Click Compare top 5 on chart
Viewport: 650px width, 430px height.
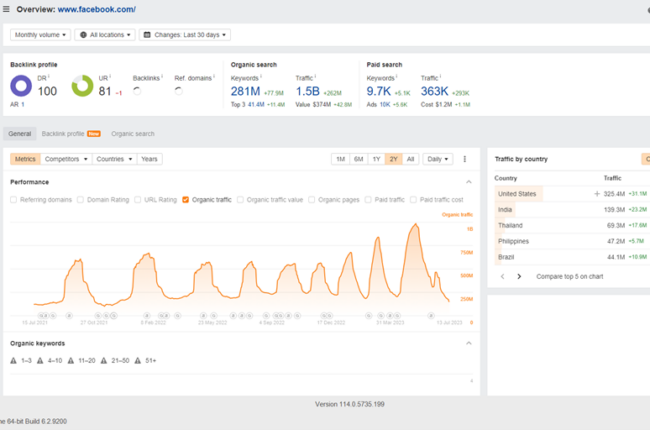coord(570,277)
